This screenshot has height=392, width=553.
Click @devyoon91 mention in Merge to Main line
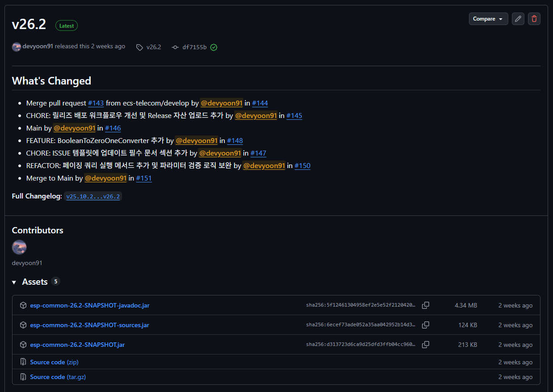(106, 178)
